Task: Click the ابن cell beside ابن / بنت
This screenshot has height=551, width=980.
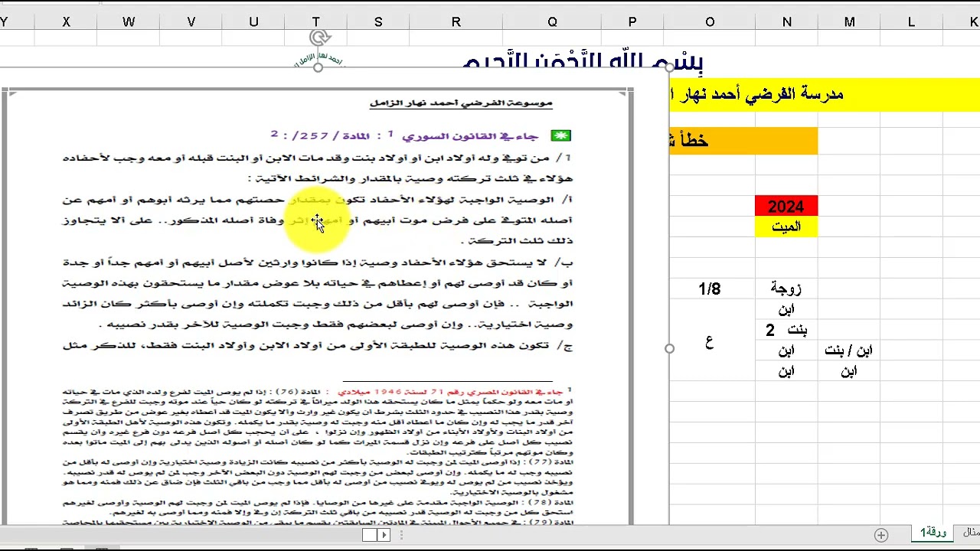Action: pyautogui.click(x=786, y=350)
